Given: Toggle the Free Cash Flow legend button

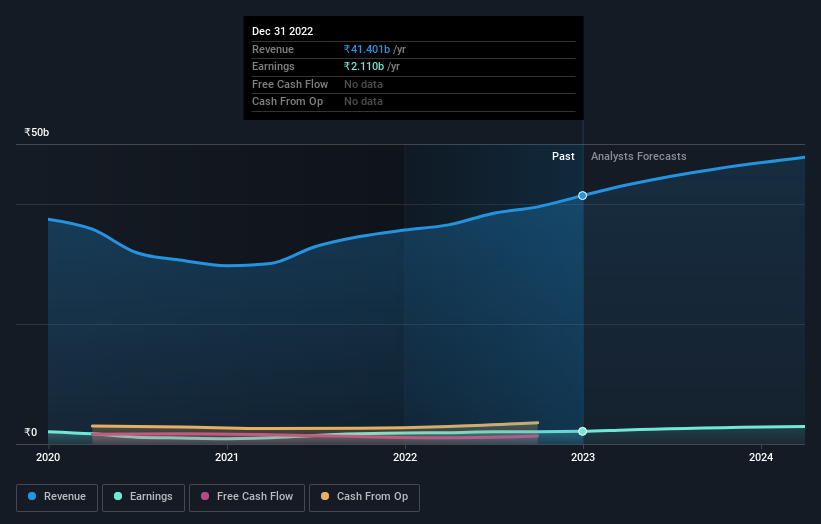Looking at the screenshot, I should tap(247, 497).
